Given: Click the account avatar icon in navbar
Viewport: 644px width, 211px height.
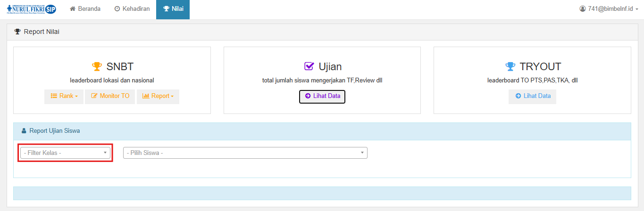Looking at the screenshot, I should pos(582,9).
